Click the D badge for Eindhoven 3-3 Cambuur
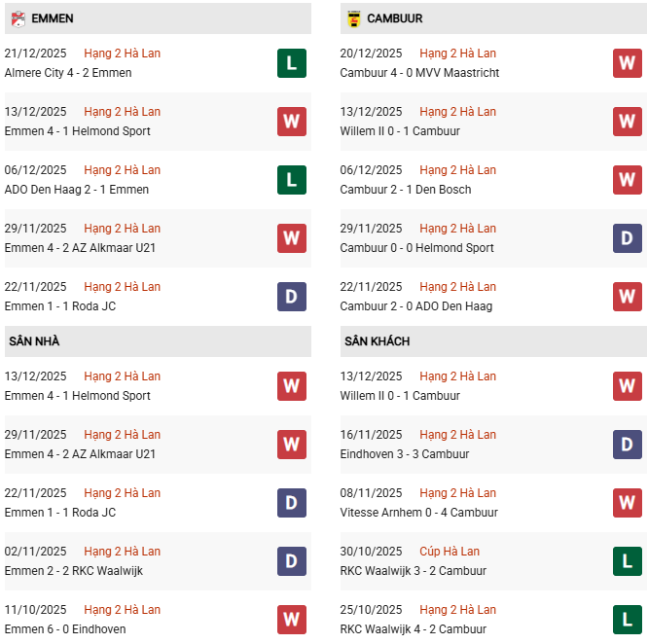The height and width of the screenshot is (644, 648). coord(628,445)
